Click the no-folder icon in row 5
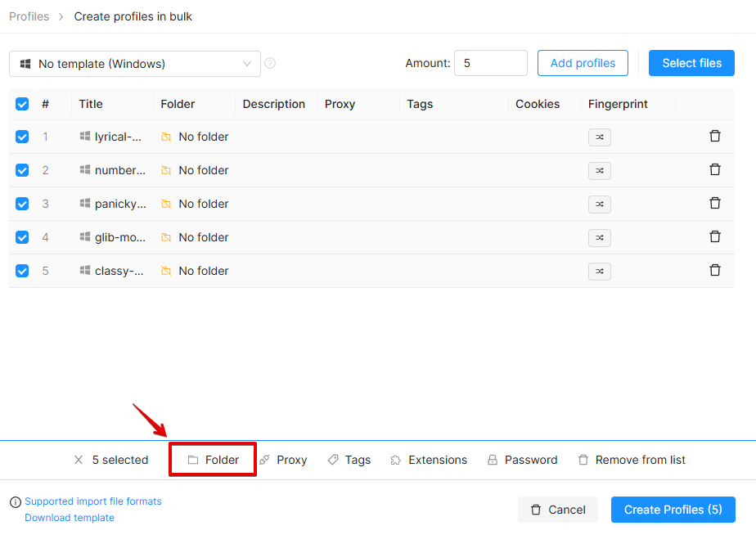This screenshot has width=756, height=535. (166, 271)
